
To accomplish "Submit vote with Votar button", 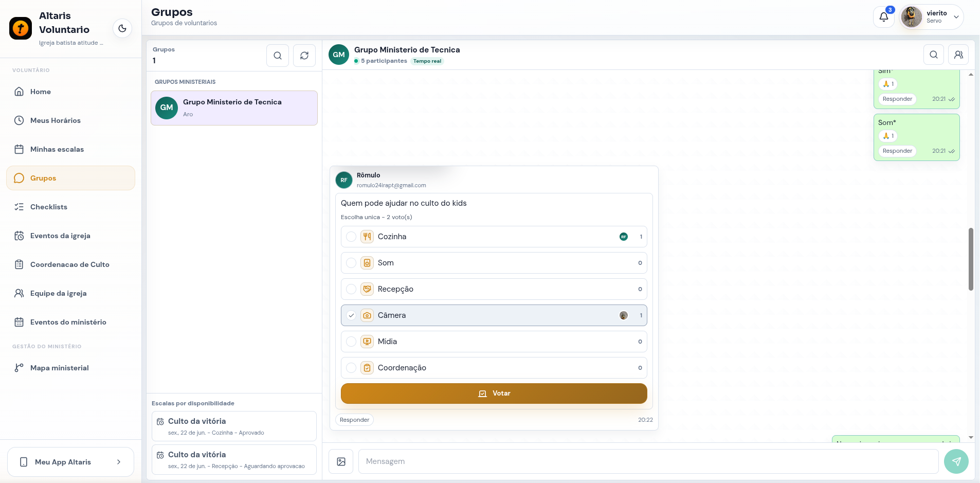I will (494, 393).
